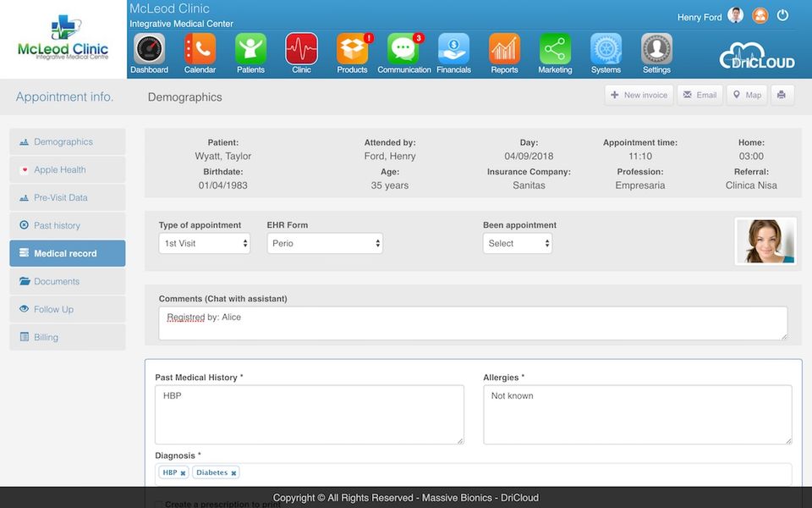This screenshot has width=812, height=508.
Task: Remove the Diabetes diagnosis tag
Action: [x=233, y=473]
